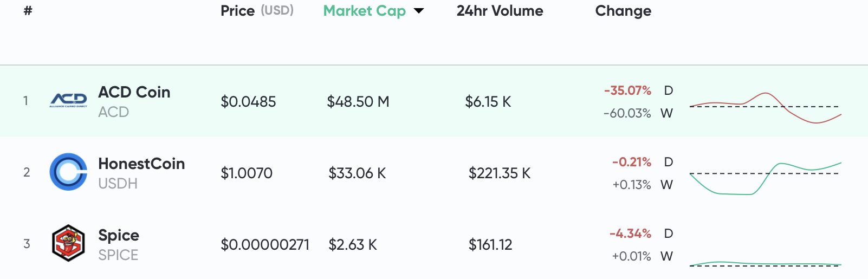Open the ACD Coin name link
This screenshot has width=868, height=279.
pyautogui.click(x=134, y=92)
